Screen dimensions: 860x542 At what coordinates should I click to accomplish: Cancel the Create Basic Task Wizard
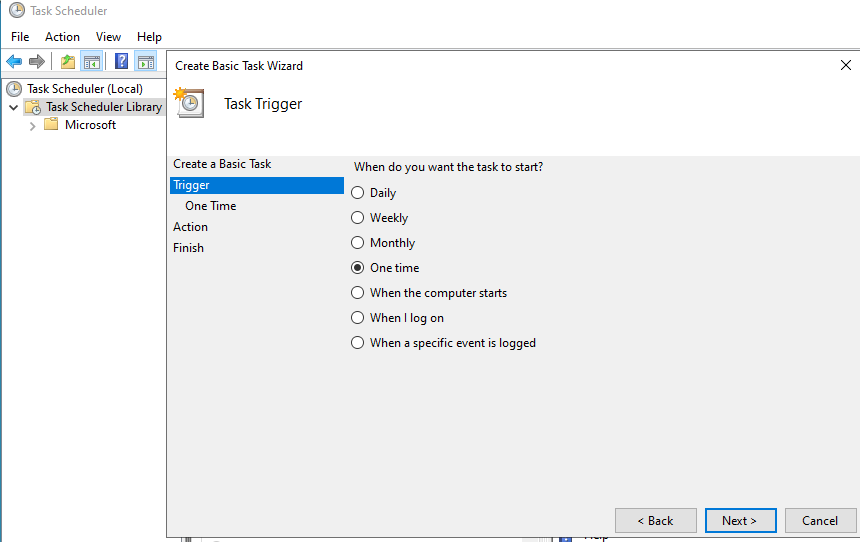(x=820, y=521)
